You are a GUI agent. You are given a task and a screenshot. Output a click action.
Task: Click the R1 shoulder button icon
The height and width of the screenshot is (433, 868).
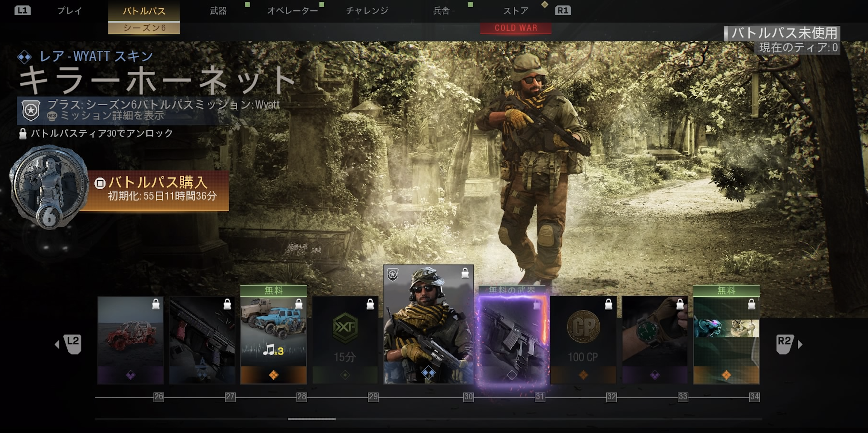pos(563,10)
